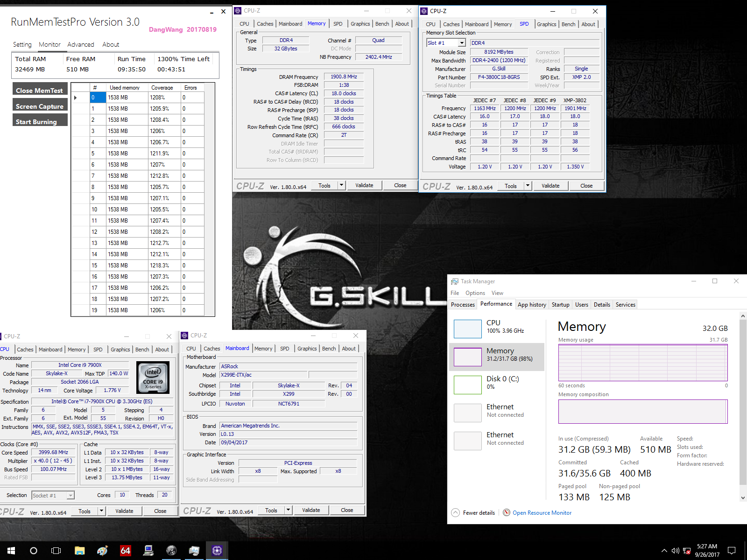Open Action Center from the system tray
The height and width of the screenshot is (560, 747).
731,551
